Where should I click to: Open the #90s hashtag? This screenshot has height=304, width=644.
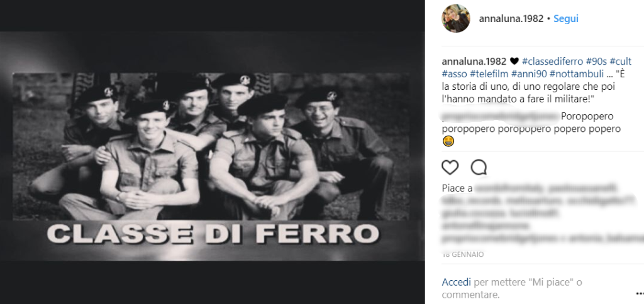(596, 62)
